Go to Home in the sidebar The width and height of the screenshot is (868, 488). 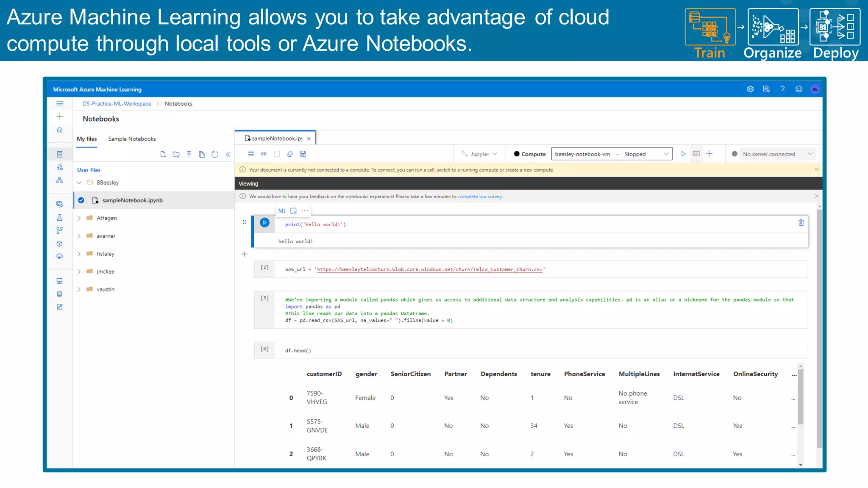pyautogui.click(x=60, y=130)
